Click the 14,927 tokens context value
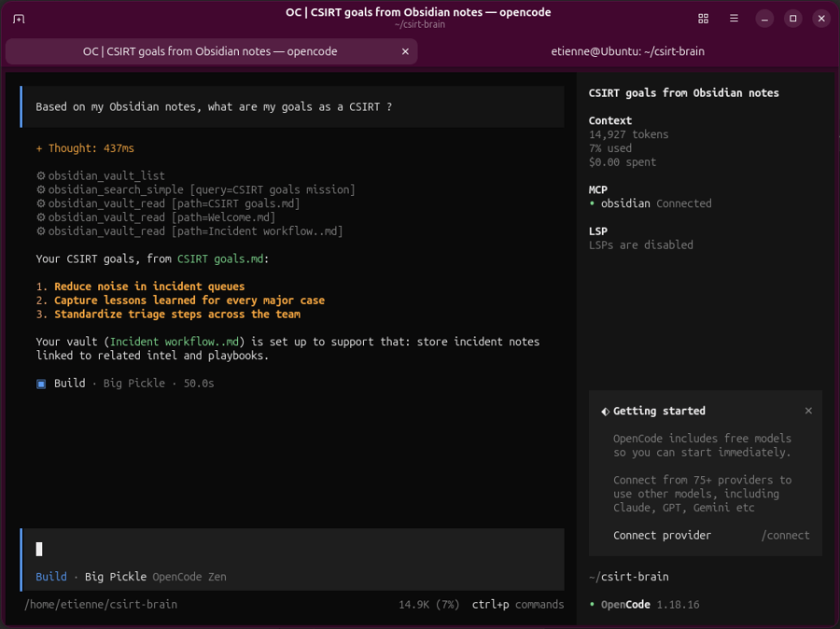The height and width of the screenshot is (629, 840). coord(628,134)
